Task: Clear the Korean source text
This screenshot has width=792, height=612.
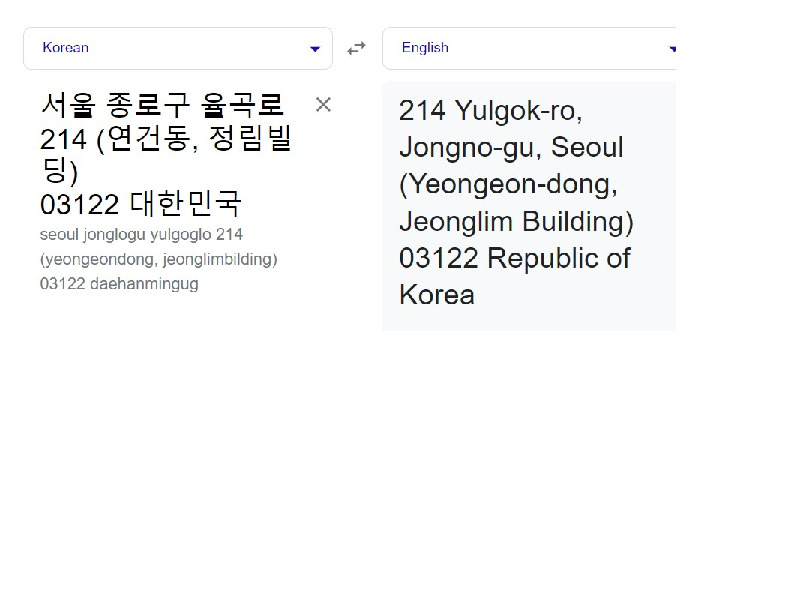Action: [323, 104]
